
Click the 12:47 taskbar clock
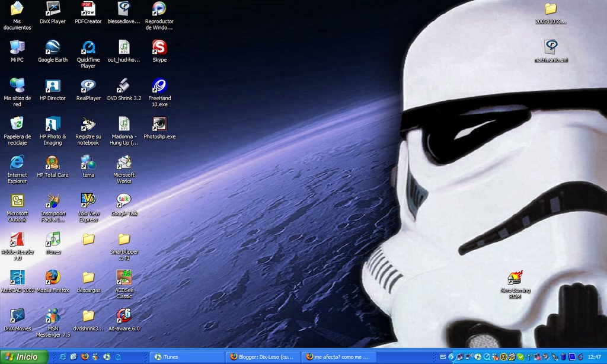point(594,357)
